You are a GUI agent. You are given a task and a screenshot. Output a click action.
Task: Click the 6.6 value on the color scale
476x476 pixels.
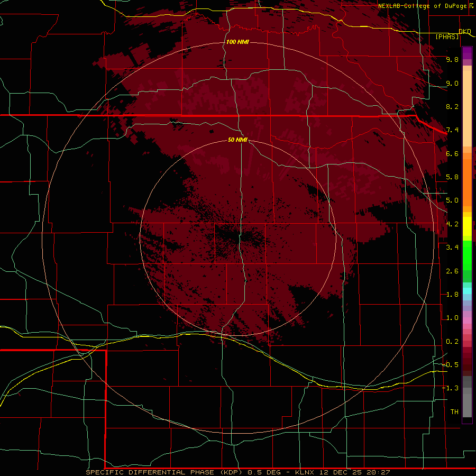(452, 153)
